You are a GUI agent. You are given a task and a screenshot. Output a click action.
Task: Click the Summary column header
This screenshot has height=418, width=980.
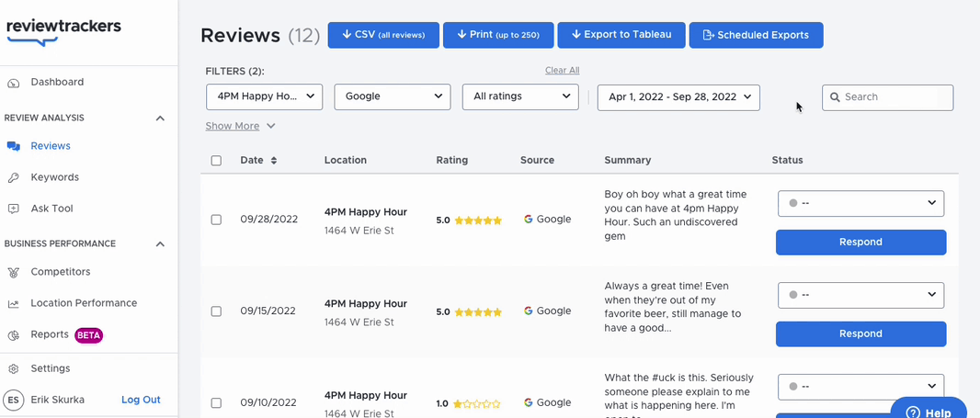628,161
